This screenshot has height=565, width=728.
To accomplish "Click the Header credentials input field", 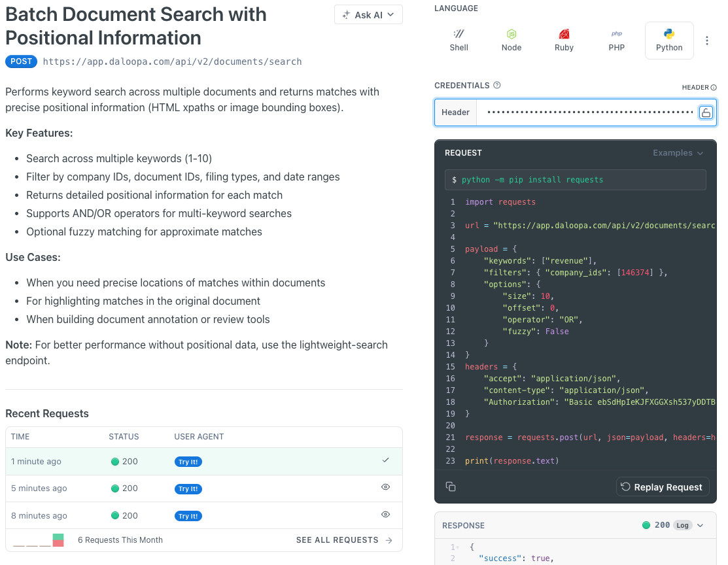I will click(x=589, y=112).
